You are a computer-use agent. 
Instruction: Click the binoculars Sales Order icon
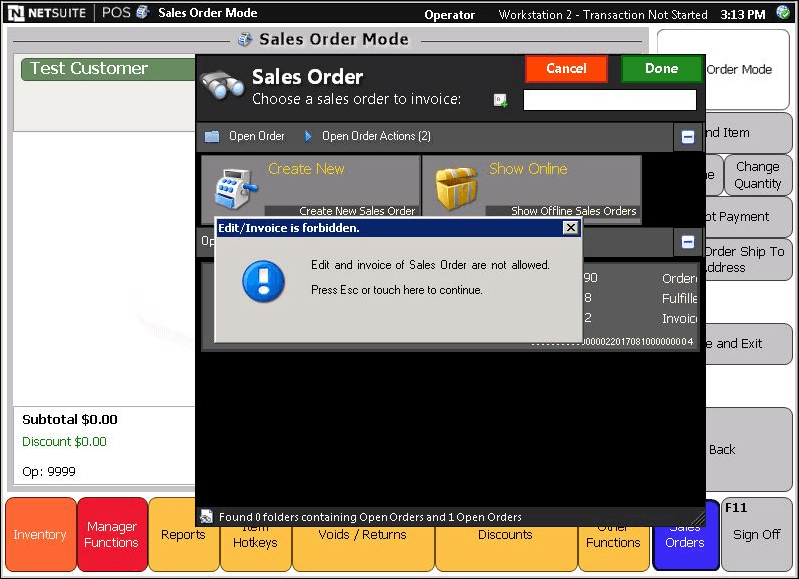[222, 86]
